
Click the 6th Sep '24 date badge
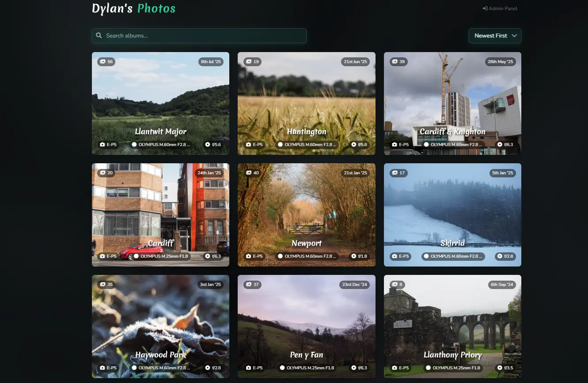tap(502, 285)
